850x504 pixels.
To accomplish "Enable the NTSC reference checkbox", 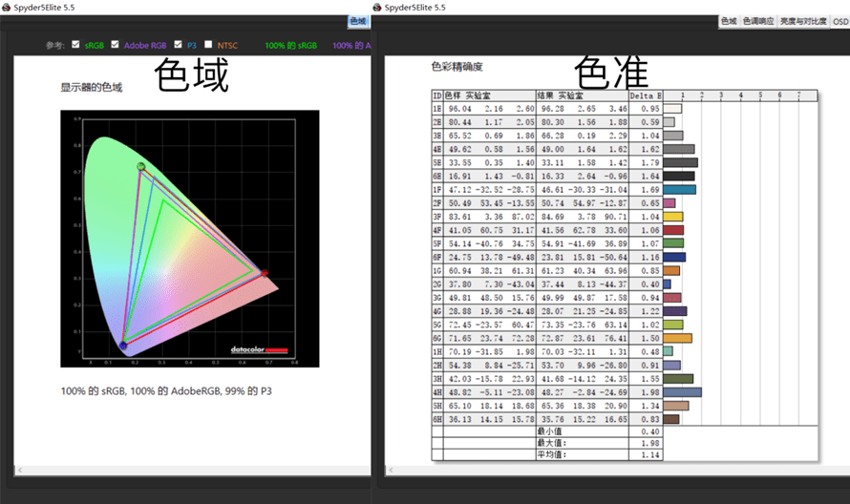I will point(208,45).
